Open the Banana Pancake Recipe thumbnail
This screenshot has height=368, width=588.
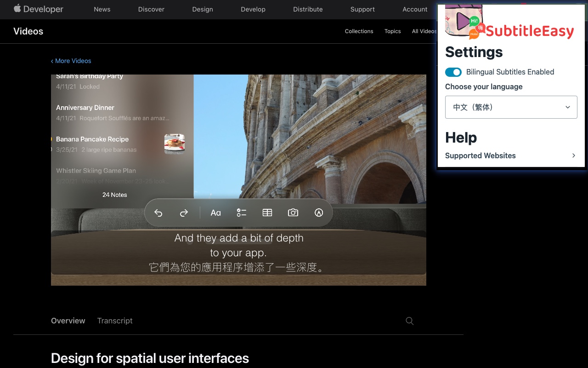175,144
